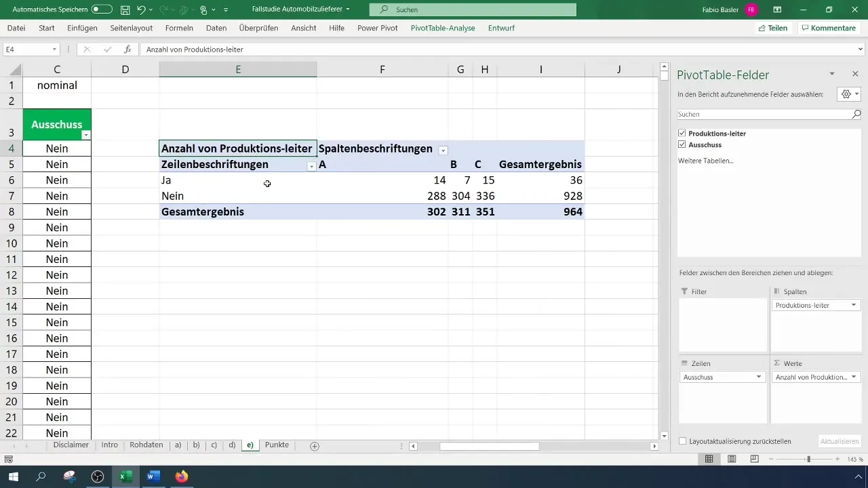Screen dimensions: 868x488
Task: Open the PivotTable-Analyse tab
Action: coord(443,28)
